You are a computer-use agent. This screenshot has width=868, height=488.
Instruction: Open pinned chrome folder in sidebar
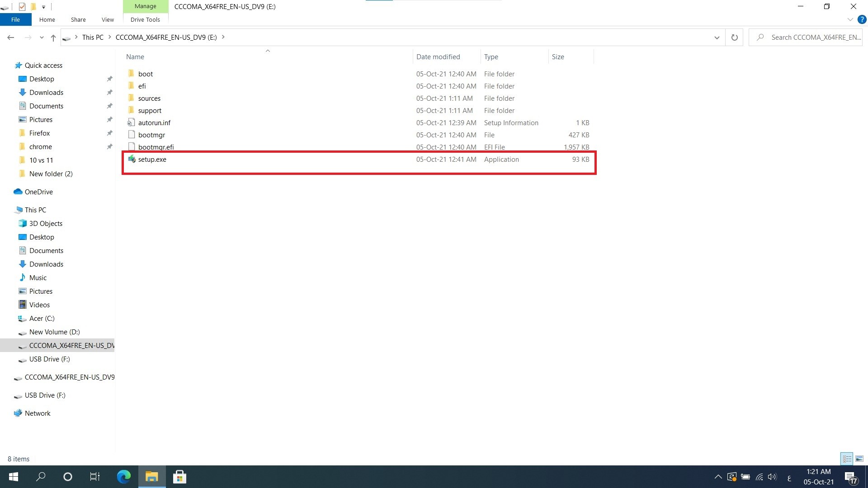click(x=40, y=146)
